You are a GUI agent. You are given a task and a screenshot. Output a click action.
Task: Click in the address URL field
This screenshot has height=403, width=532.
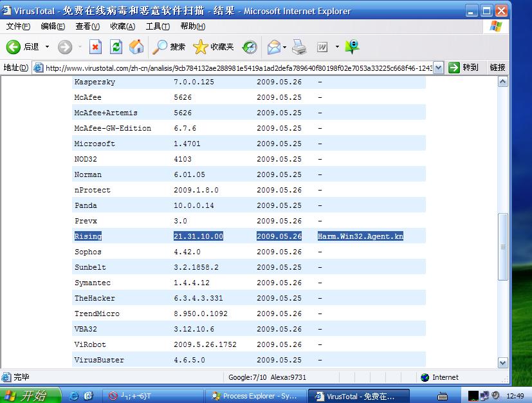[239, 68]
